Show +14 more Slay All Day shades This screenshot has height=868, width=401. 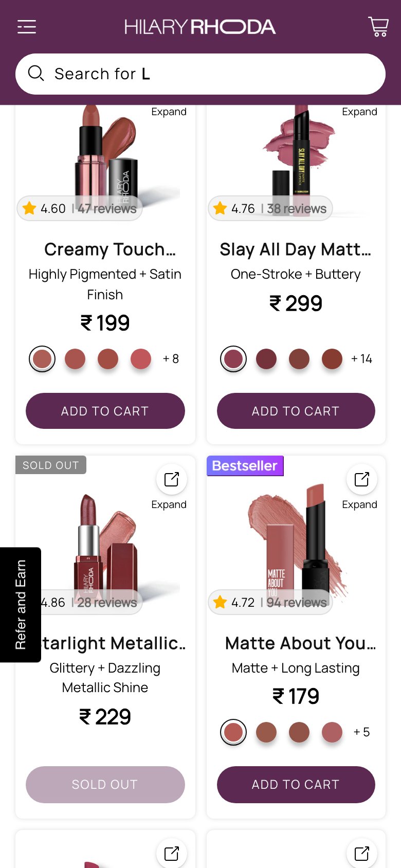[x=361, y=359]
